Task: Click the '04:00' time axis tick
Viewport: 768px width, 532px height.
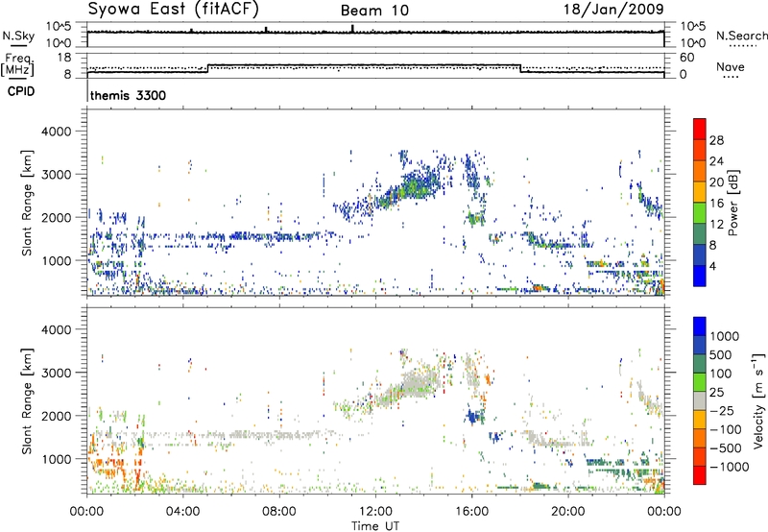Action: click(x=183, y=512)
